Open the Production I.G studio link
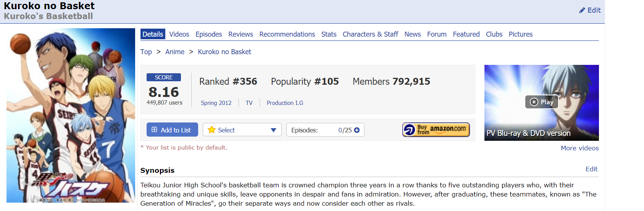The image size is (644, 211). (285, 103)
